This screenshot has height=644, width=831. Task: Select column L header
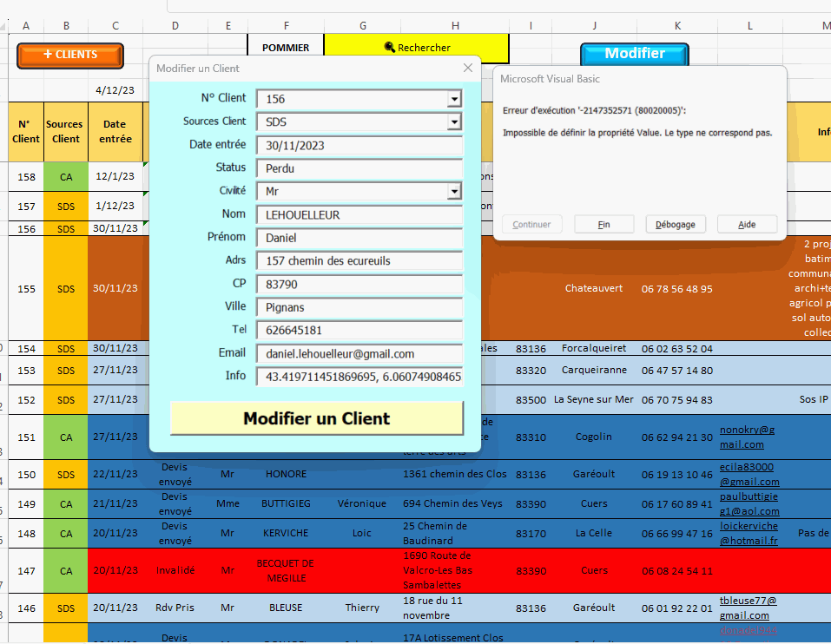[749, 25]
